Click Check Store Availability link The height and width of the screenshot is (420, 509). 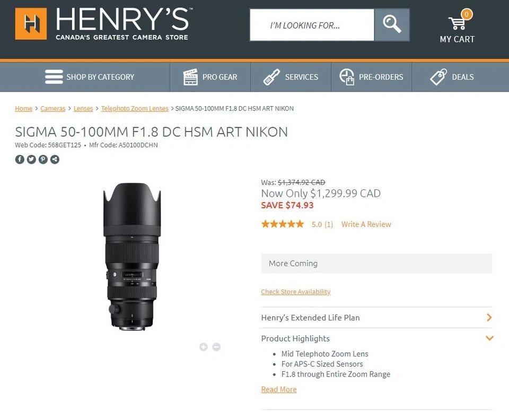coord(295,292)
